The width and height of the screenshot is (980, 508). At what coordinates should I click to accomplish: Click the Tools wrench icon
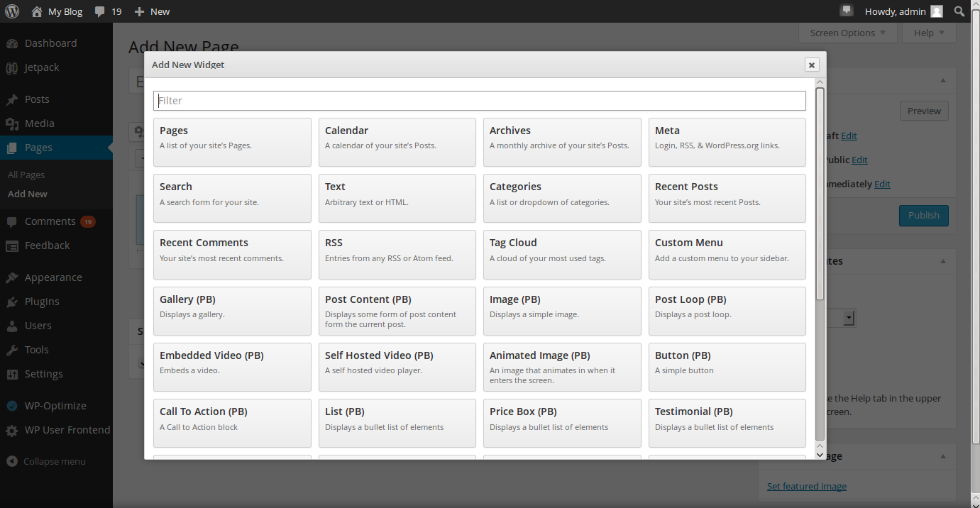click(x=12, y=350)
